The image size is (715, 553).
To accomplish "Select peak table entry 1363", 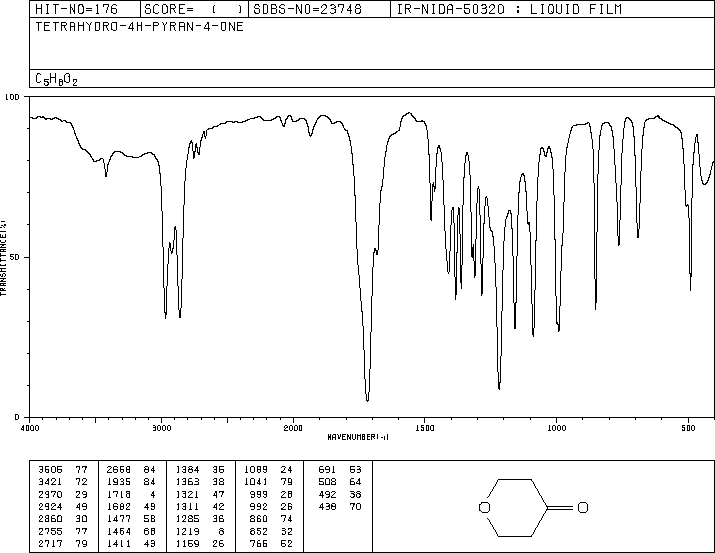I will 200,482.
